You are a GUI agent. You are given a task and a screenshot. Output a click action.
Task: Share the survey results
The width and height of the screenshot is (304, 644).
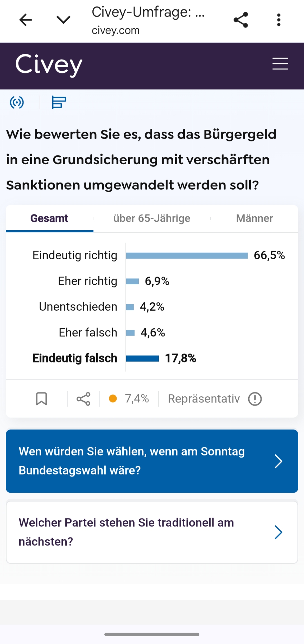click(83, 399)
